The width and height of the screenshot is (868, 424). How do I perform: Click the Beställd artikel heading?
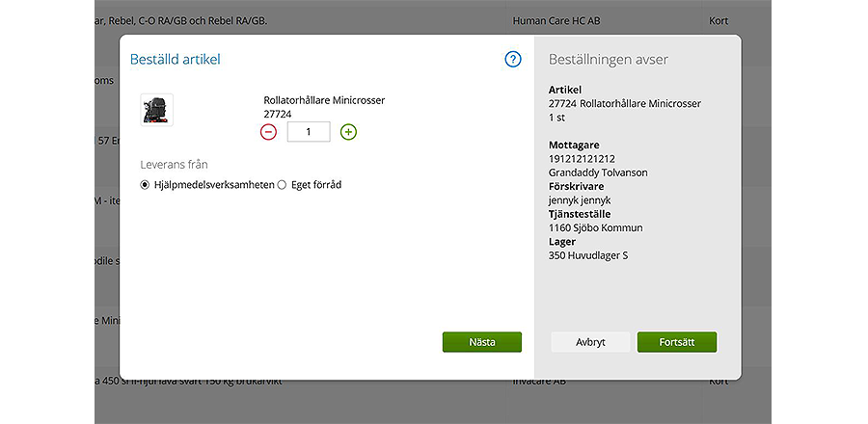175,59
